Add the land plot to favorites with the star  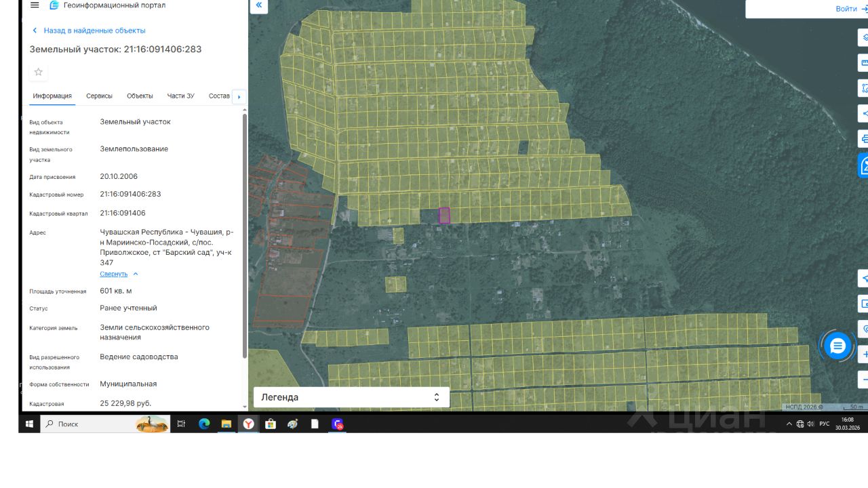pyautogui.click(x=39, y=72)
